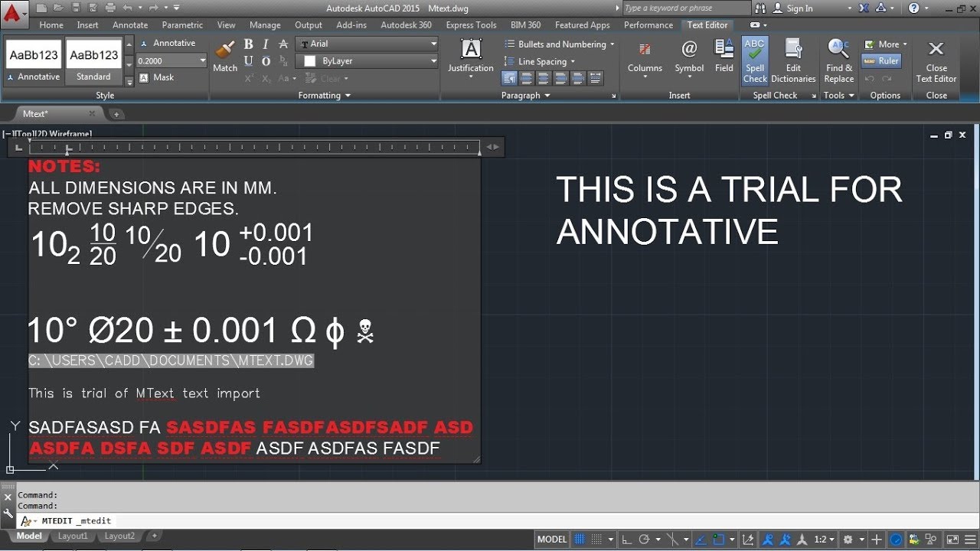Switch to the Home ribbon tab
The image size is (980, 551).
click(x=51, y=25)
